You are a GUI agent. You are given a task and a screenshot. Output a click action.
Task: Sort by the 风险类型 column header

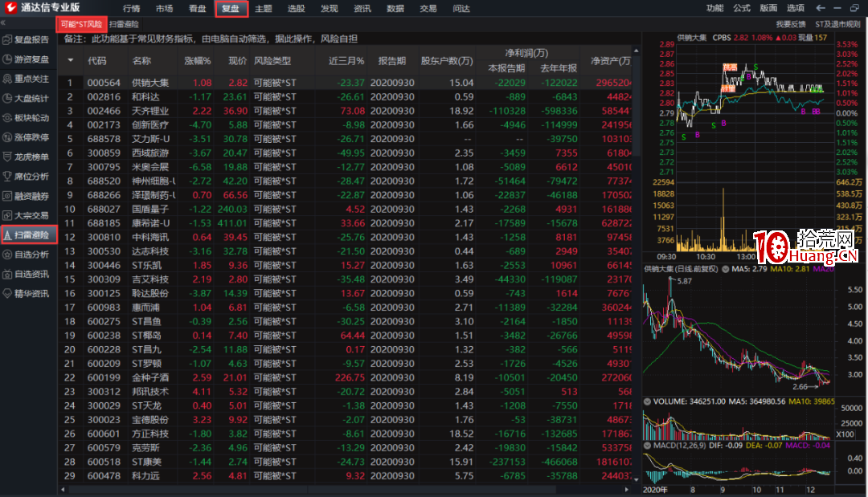click(x=272, y=60)
